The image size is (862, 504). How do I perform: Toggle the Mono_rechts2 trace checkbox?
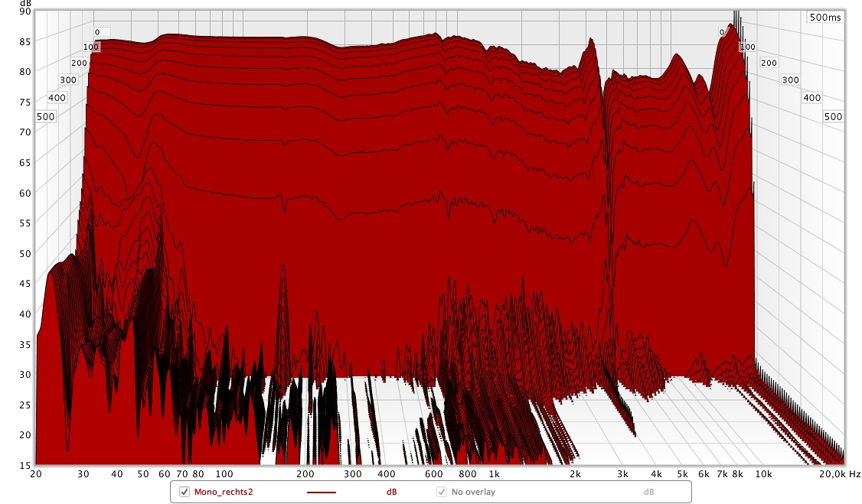pos(184,492)
